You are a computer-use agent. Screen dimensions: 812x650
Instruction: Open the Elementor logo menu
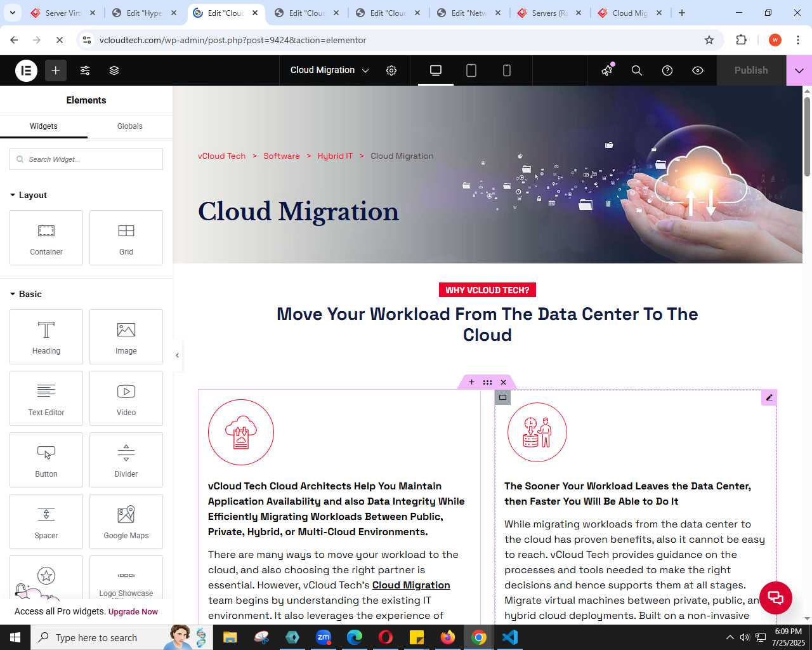(27, 70)
